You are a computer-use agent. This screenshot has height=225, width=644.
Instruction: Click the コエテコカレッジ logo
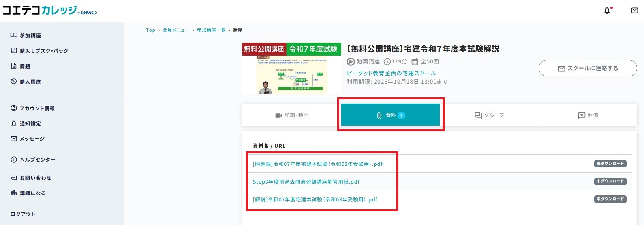pos(49,11)
